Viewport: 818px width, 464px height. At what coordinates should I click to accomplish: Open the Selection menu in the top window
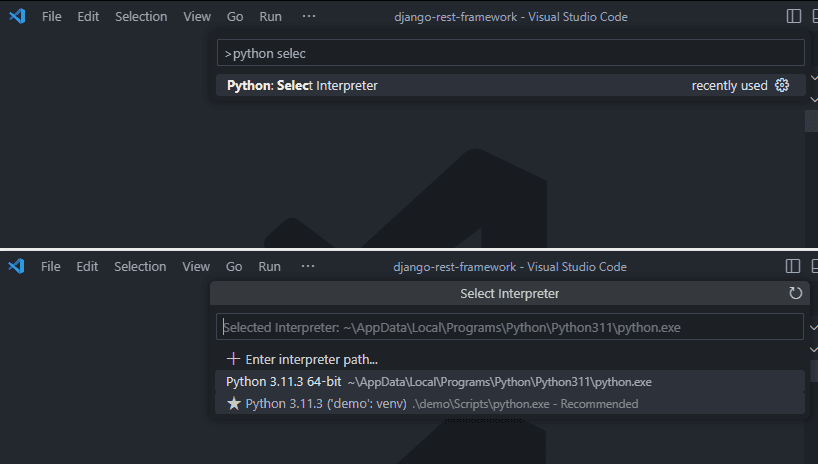(x=141, y=17)
